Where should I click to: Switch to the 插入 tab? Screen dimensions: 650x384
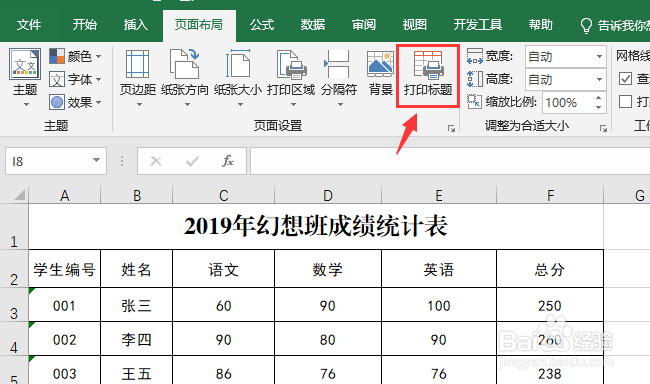pos(136,25)
